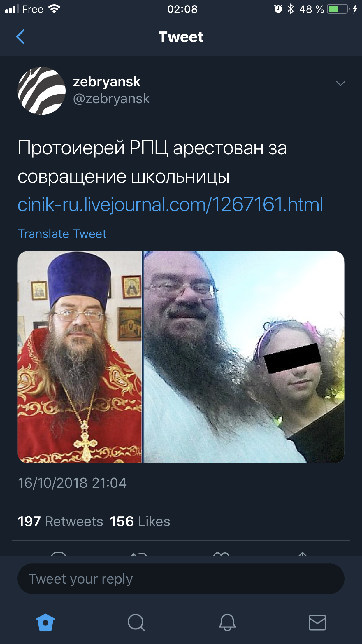This screenshot has height=644, width=362.
Task: Open the right photo of the tweet
Action: (244, 357)
